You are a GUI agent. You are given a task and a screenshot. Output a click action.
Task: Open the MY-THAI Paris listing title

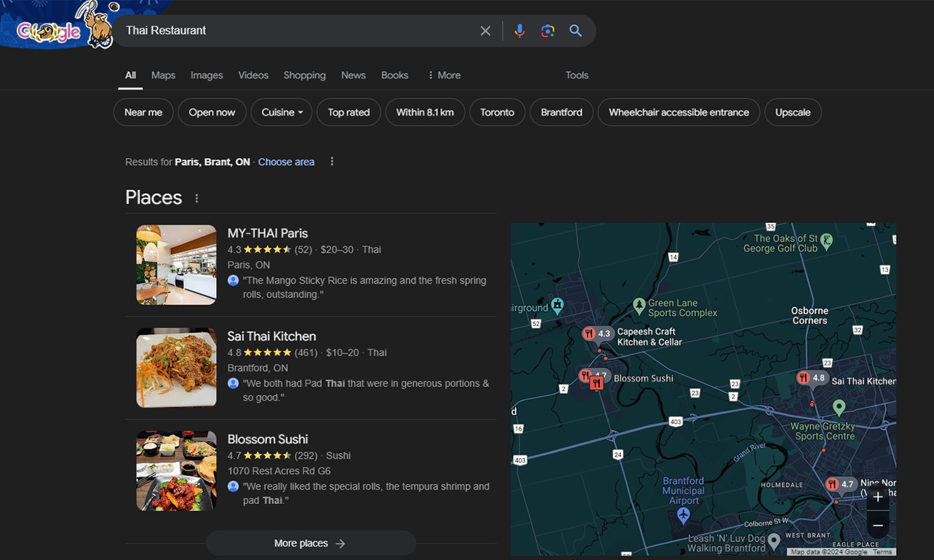267,233
